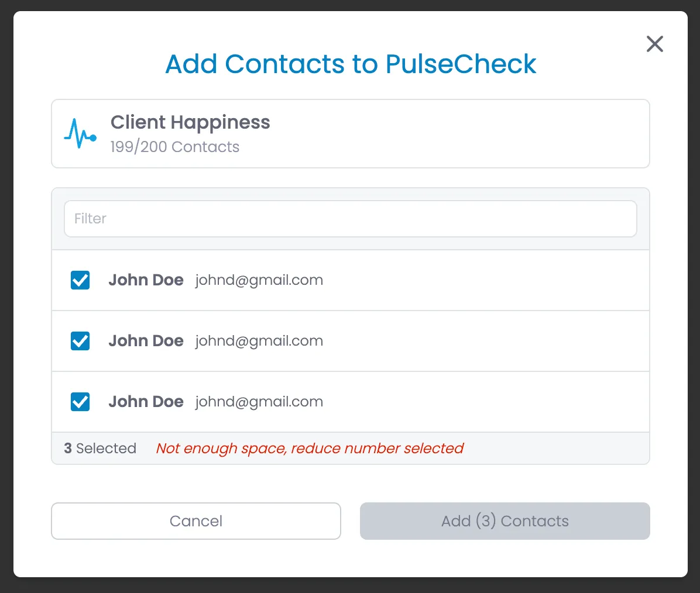Click the 199/200 Contacts count text

tap(175, 147)
